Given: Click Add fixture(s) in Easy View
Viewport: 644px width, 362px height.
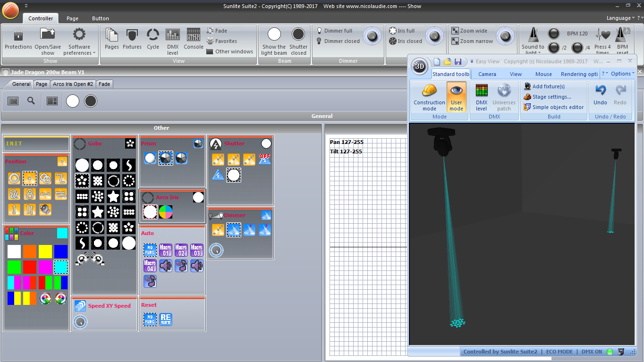Looking at the screenshot, I should [x=544, y=86].
